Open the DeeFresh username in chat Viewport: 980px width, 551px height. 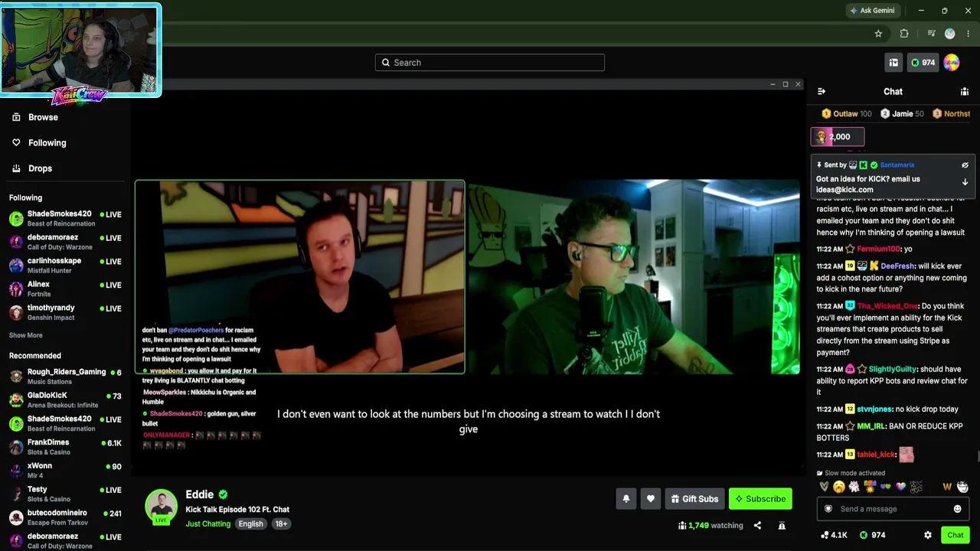click(x=897, y=266)
